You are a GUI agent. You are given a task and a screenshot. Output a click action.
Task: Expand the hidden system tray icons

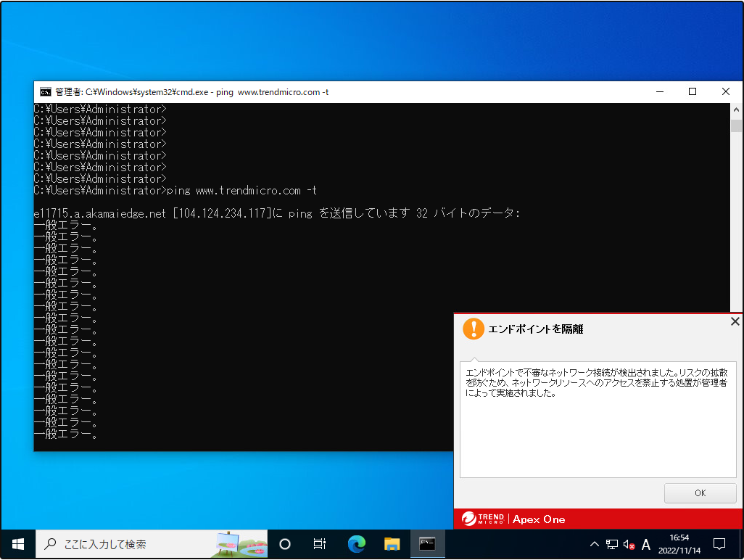coord(595,544)
